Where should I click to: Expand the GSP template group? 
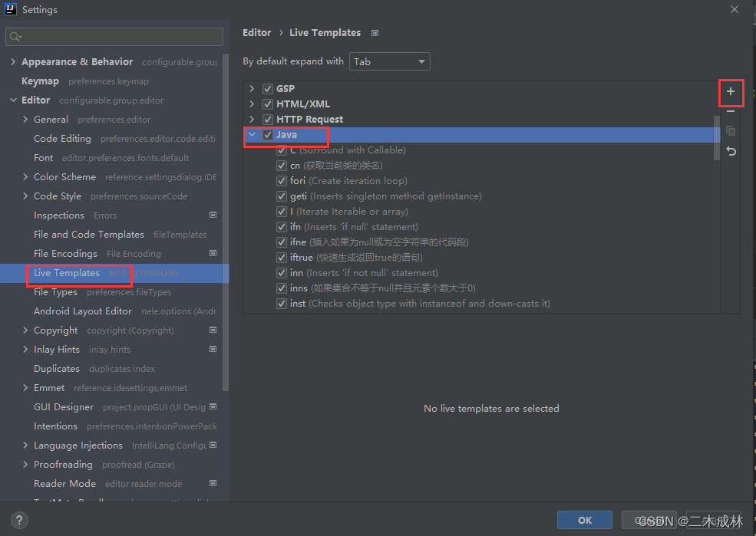pos(252,89)
